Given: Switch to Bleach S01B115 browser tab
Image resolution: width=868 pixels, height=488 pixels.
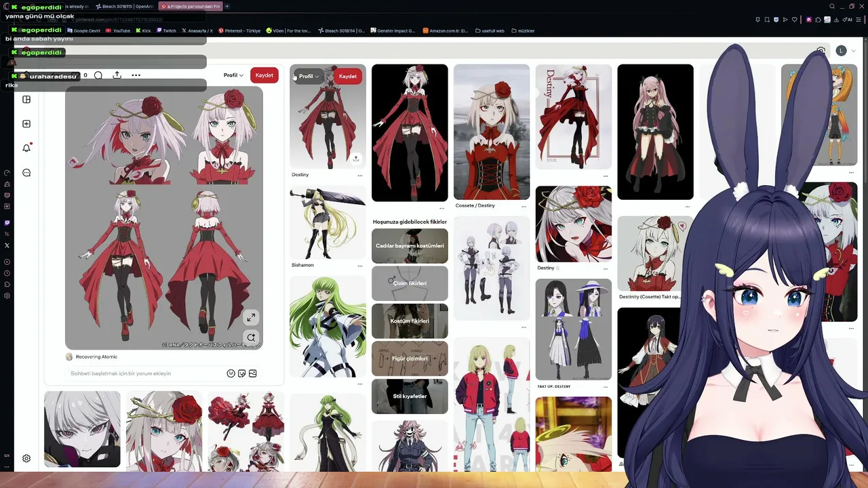Looking at the screenshot, I should click(125, 6).
